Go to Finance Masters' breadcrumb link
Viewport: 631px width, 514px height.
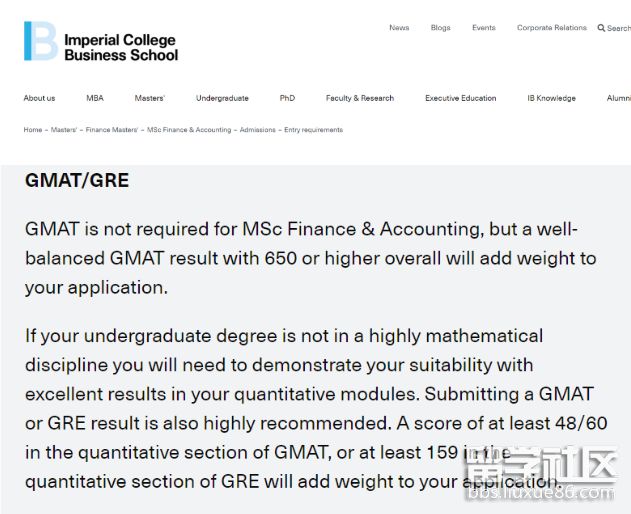tap(112, 130)
